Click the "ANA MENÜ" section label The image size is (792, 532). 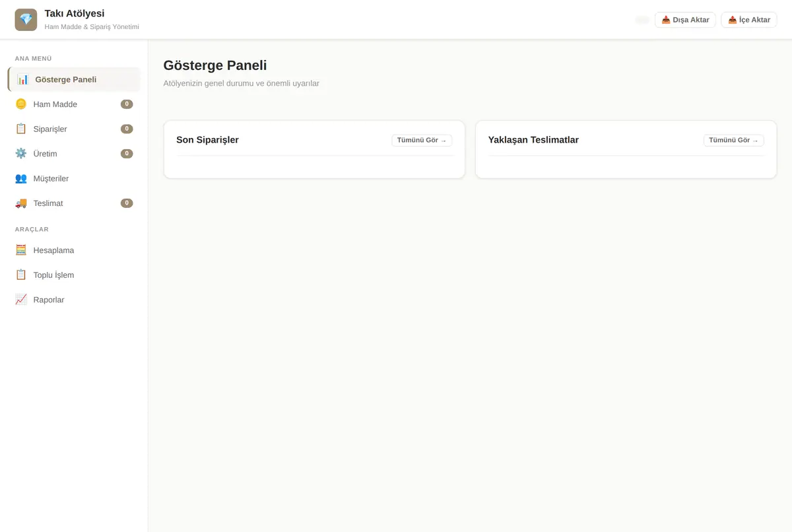33,59
